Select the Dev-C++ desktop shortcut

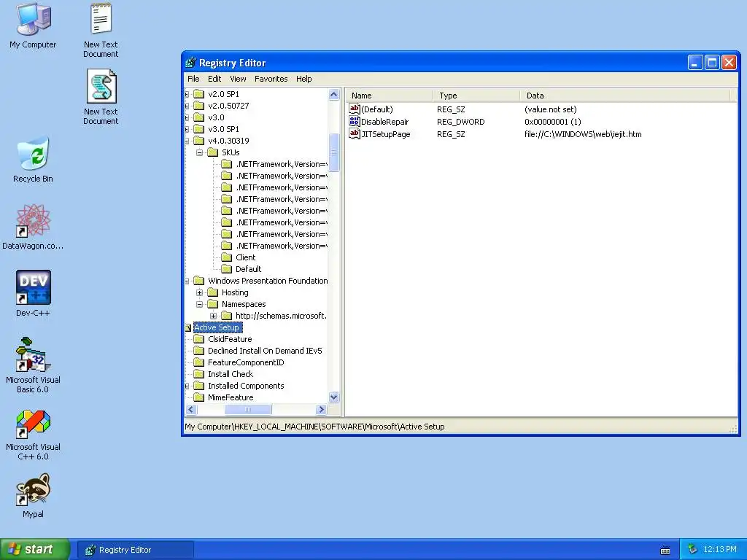[x=33, y=287]
